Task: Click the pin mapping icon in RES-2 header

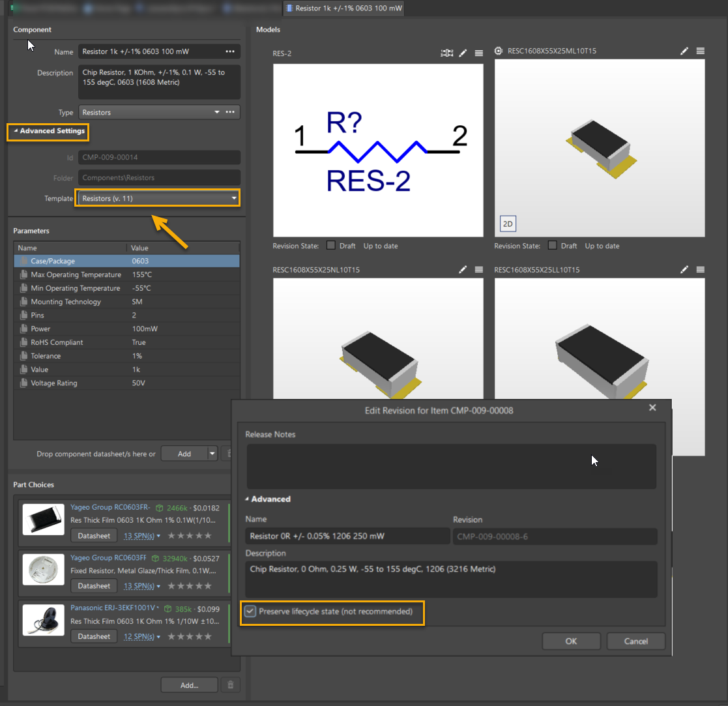Action: (446, 53)
